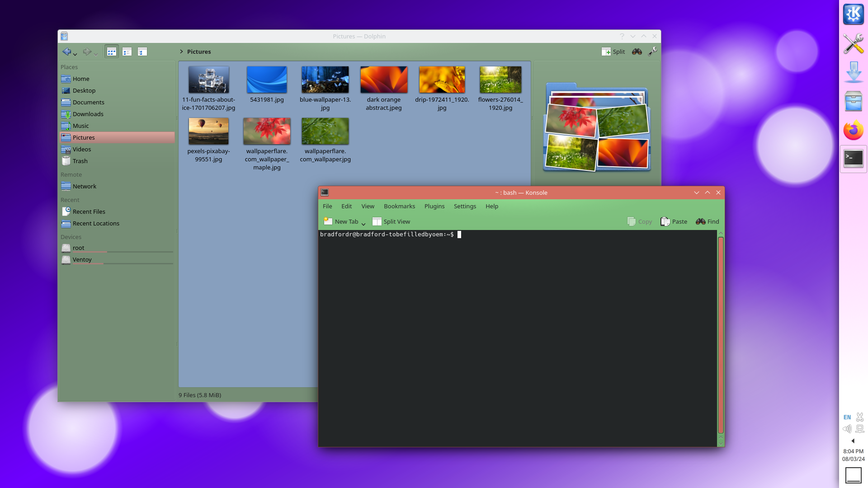
Task: Click EN keyboard layout indicator
Action: coord(847,418)
